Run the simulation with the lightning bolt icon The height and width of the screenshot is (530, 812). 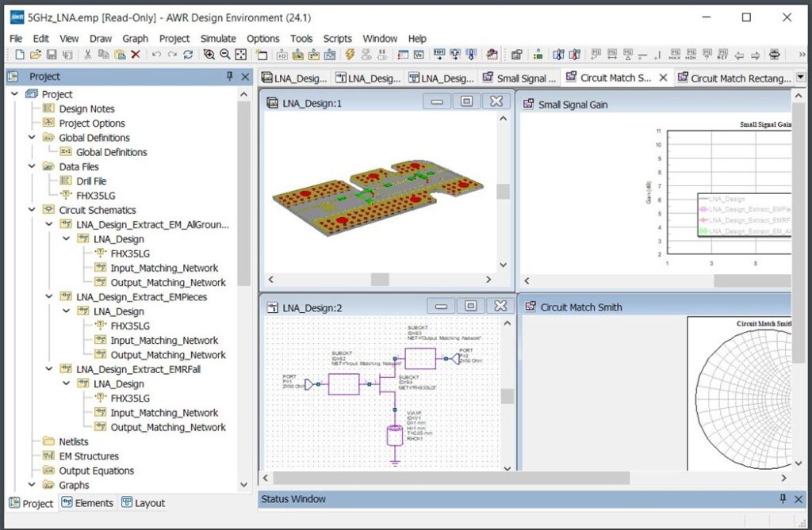[350, 55]
